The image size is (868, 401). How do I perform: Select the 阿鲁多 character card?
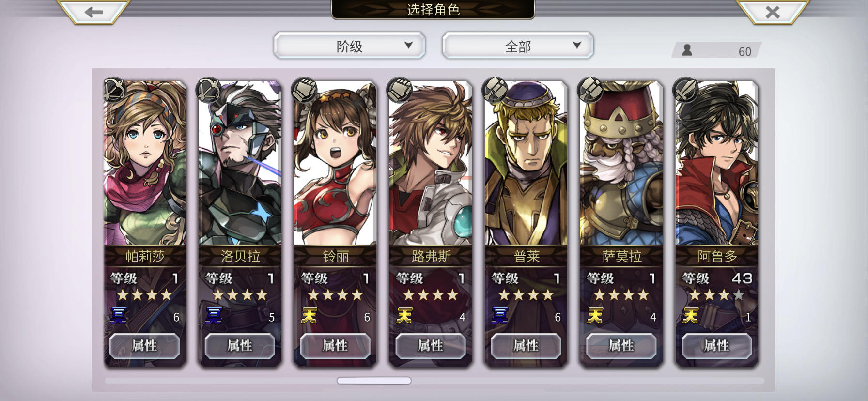pos(717,223)
